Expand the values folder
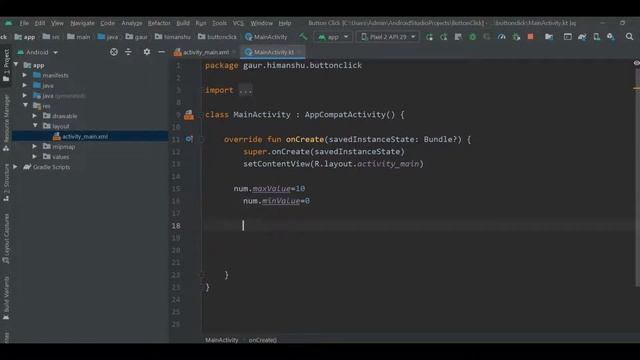 pos(35,157)
